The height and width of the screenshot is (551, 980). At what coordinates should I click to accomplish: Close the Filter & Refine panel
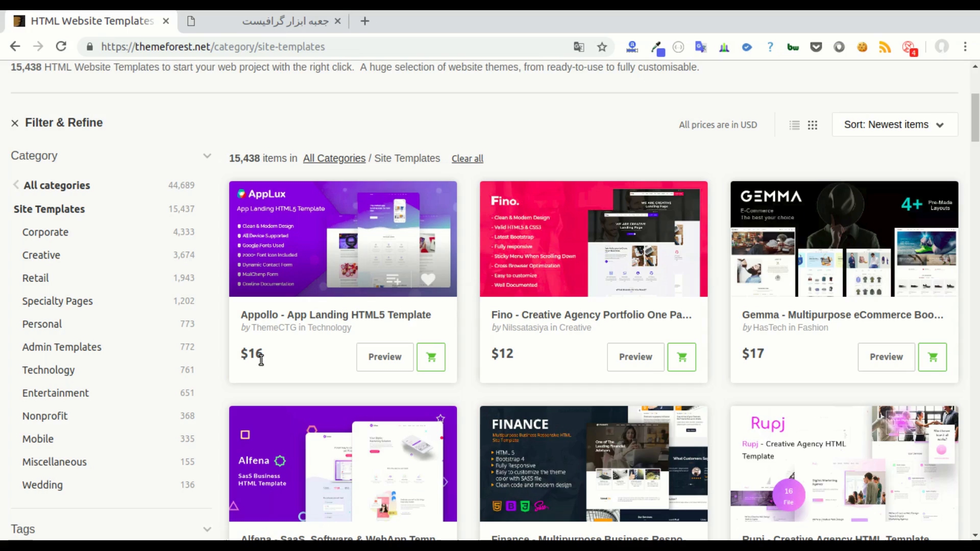(15, 123)
